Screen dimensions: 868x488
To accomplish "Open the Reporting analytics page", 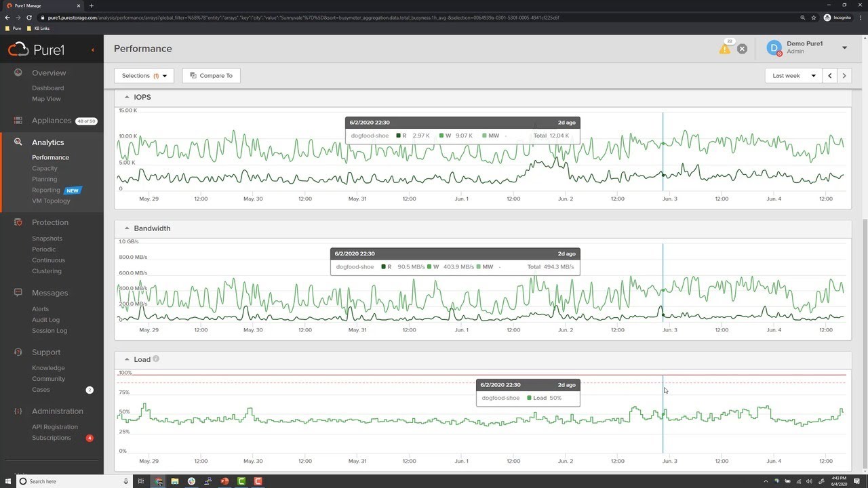I will point(46,190).
